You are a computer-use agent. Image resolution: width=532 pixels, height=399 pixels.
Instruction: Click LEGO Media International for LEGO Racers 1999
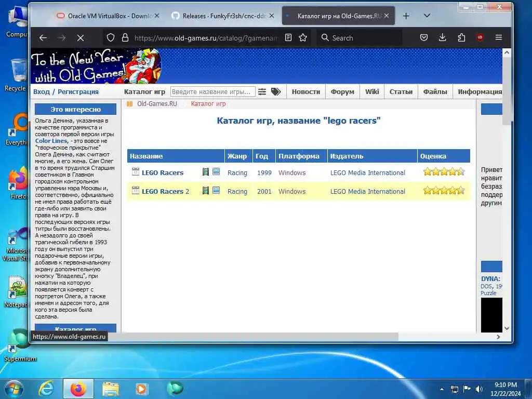[368, 172]
